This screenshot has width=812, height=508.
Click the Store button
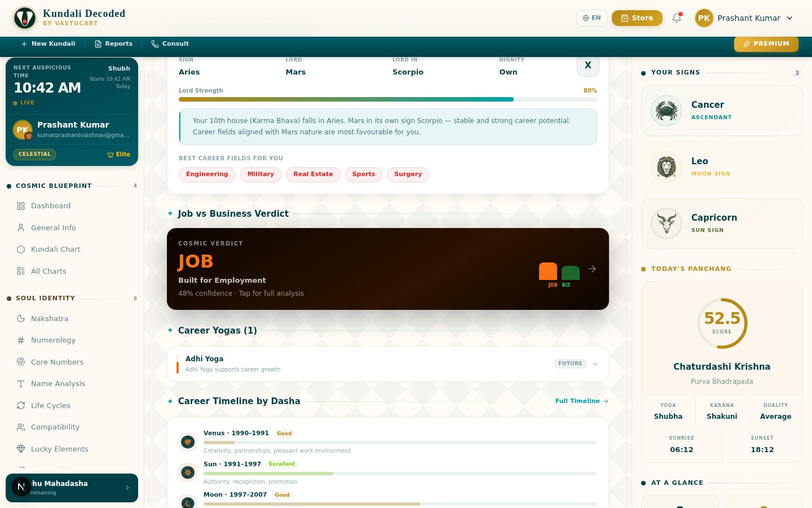click(x=637, y=18)
